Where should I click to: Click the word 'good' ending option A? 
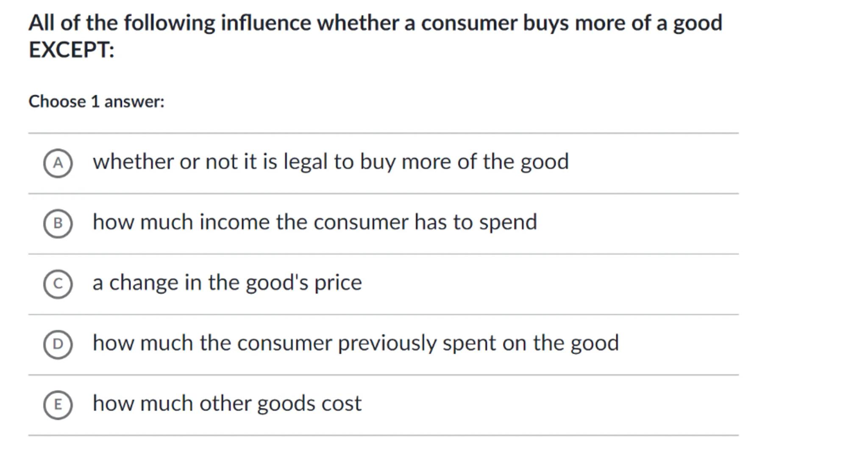click(544, 163)
